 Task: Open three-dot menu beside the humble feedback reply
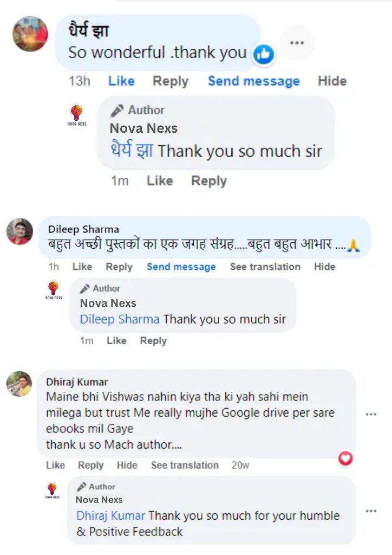click(371, 511)
